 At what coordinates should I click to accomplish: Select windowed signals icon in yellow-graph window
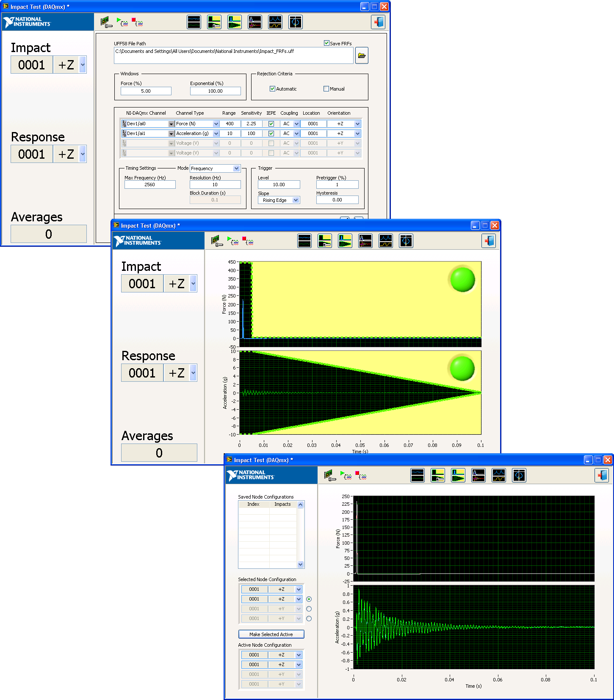(x=345, y=241)
